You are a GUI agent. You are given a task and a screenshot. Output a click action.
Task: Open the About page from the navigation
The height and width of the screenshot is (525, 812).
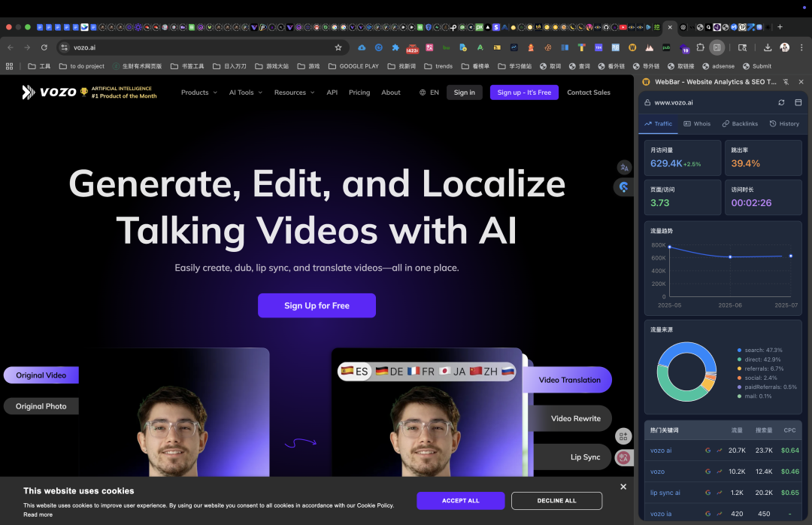391,93
